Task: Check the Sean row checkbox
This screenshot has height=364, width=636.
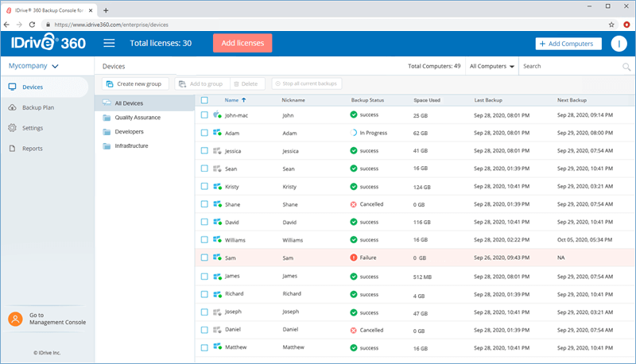Action: 204,168
